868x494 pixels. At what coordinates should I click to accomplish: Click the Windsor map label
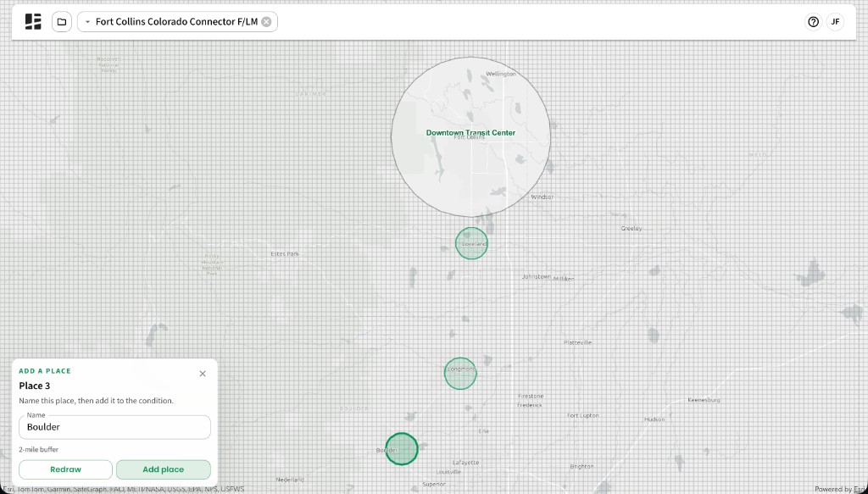coord(542,197)
